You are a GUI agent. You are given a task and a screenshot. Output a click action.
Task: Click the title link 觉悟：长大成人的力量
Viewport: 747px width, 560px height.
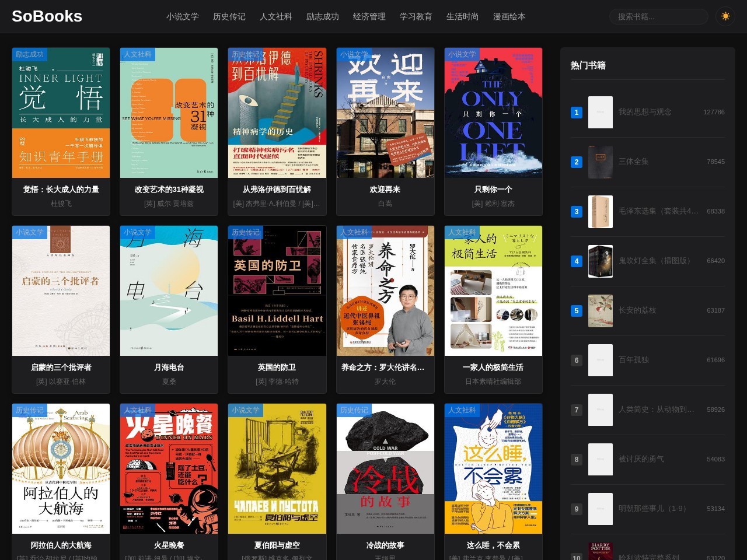[x=61, y=190]
